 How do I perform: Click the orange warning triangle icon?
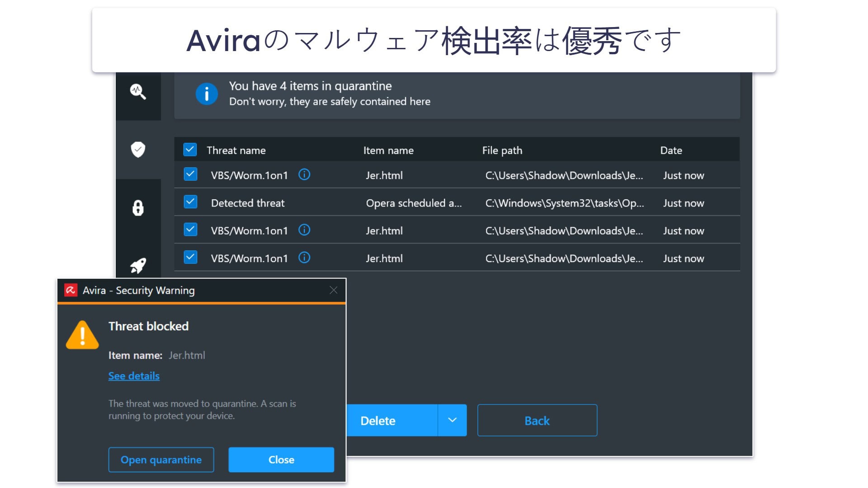(82, 335)
